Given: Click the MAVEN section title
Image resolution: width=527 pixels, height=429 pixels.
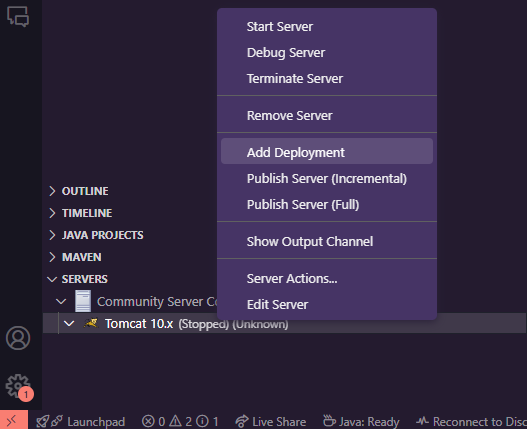Looking at the screenshot, I should tap(82, 257).
